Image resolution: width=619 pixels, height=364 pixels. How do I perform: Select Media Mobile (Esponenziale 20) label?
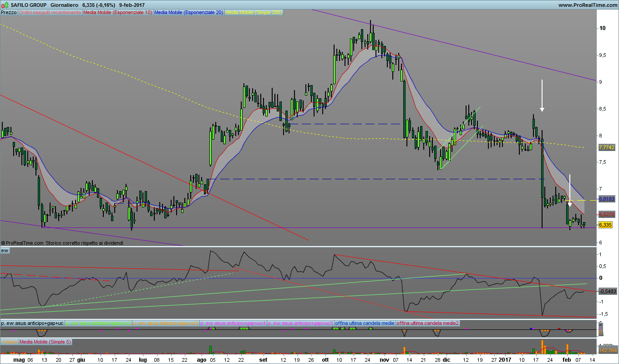click(189, 13)
